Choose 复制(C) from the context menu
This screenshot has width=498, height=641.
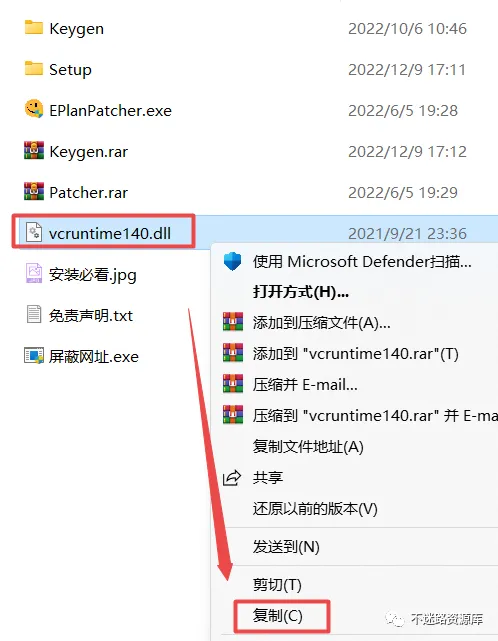click(278, 616)
